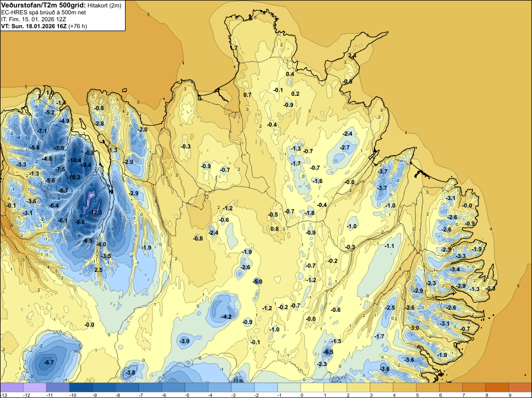The height and width of the screenshot is (398, 532).
Task: Click the -9.4 temperature value
Action: coord(86,165)
